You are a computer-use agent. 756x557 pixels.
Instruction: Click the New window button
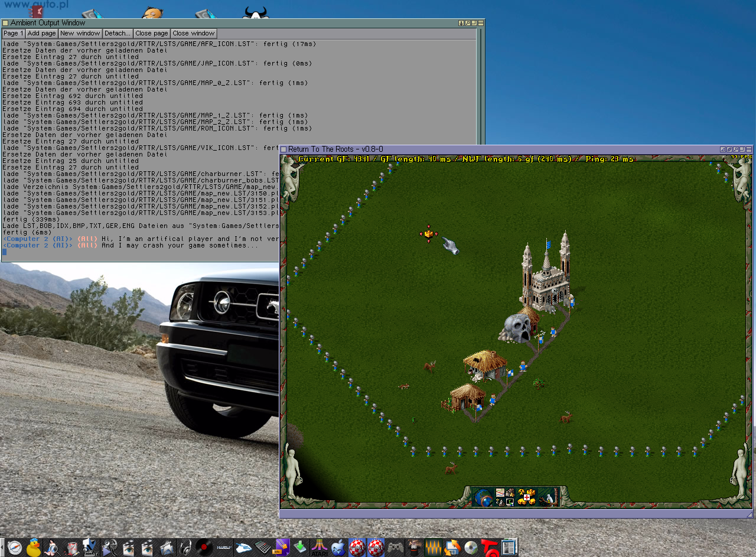point(80,34)
